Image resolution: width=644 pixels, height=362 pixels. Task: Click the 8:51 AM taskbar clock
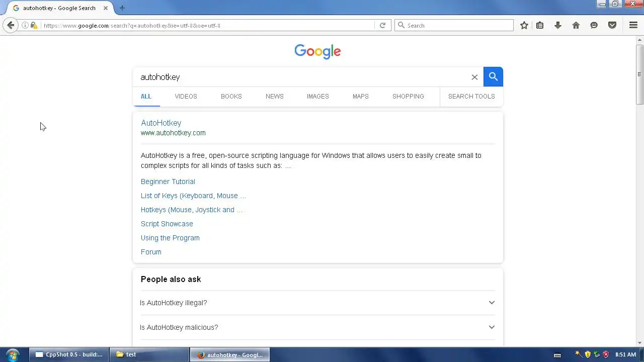click(x=625, y=354)
